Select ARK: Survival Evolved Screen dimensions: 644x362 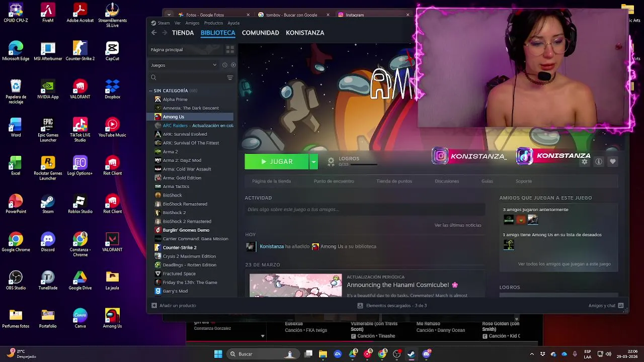[x=185, y=134]
